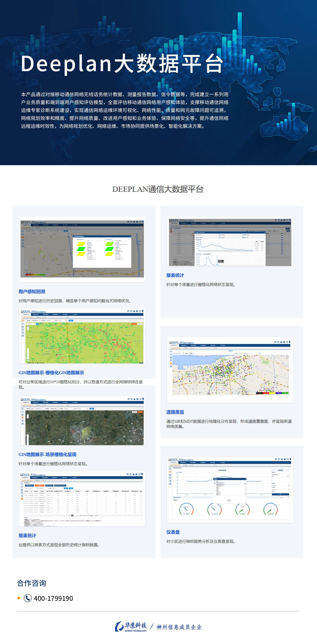This screenshot has width=317, height=644.
Task: Click the DEEPLAN logo in the first screenshot
Action: (x=29, y=222)
